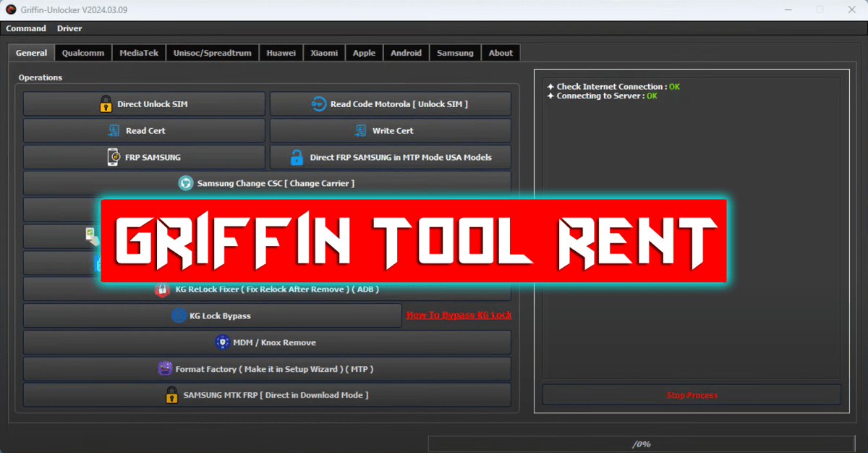Click the padlock icon on SAMSUNG MTK FRP
Screen dimensions: 868x453
172,394
